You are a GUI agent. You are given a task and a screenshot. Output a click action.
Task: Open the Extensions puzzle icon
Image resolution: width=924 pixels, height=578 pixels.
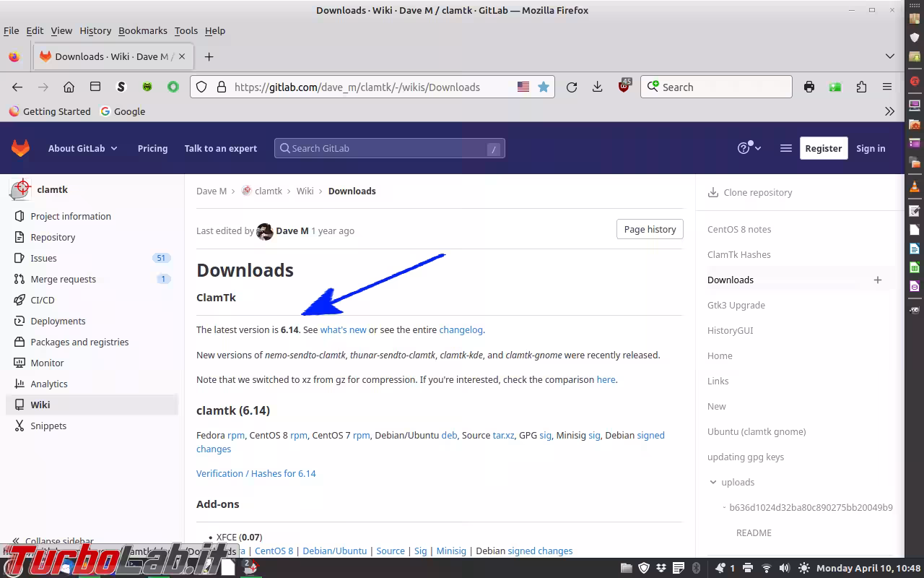(x=861, y=87)
